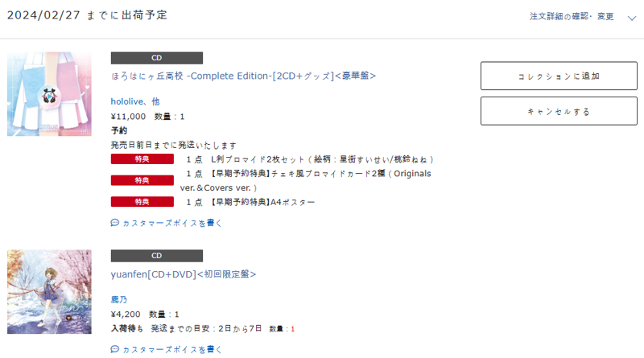Click the red 特典 badge for the チェキ風ブロマイドカード
Viewport: 644px width, 358px height.
142,180
